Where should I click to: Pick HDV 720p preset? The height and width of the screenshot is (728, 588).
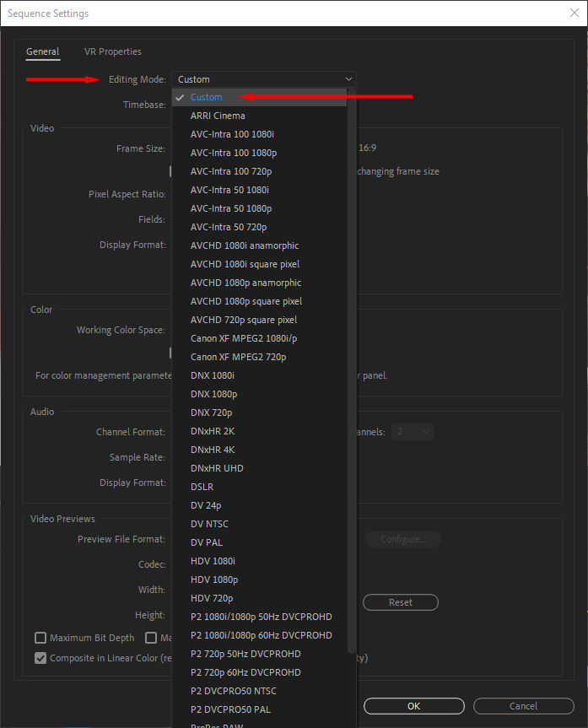coord(212,598)
